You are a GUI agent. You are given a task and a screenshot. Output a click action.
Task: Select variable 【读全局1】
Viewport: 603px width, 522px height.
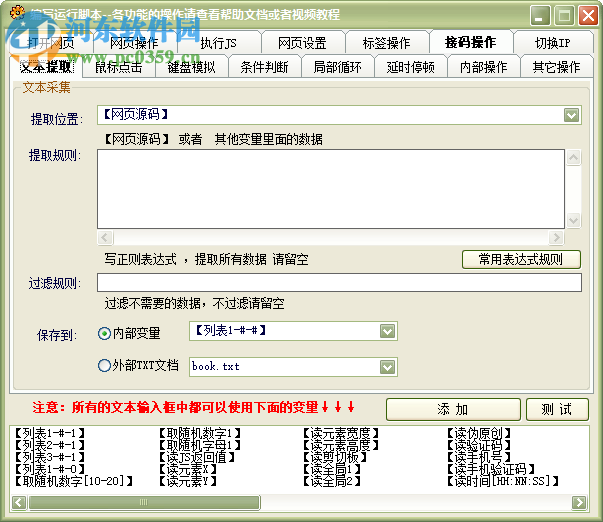332,469
